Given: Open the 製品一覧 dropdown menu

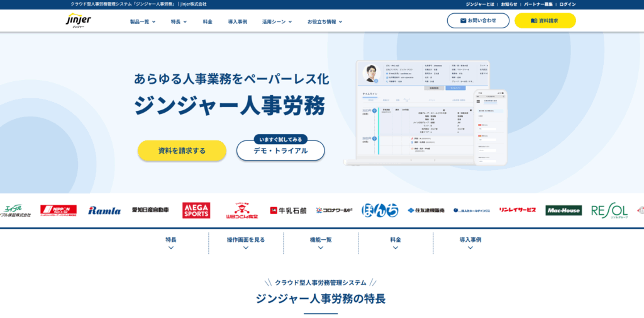Looking at the screenshot, I should coord(143,21).
